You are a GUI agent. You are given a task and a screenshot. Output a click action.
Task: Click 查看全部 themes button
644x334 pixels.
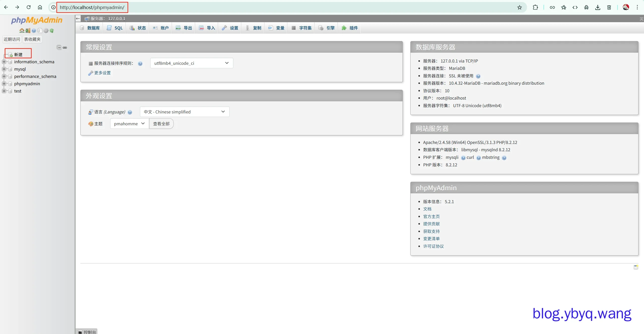click(161, 124)
